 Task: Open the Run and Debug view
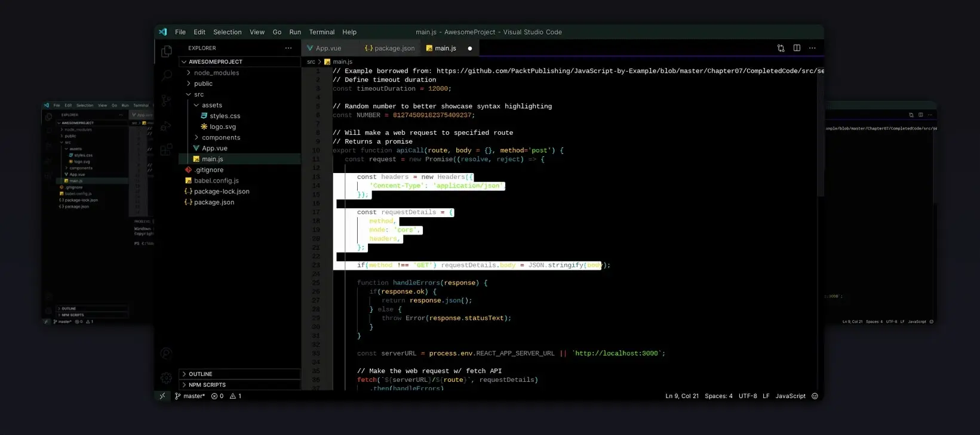point(167,125)
